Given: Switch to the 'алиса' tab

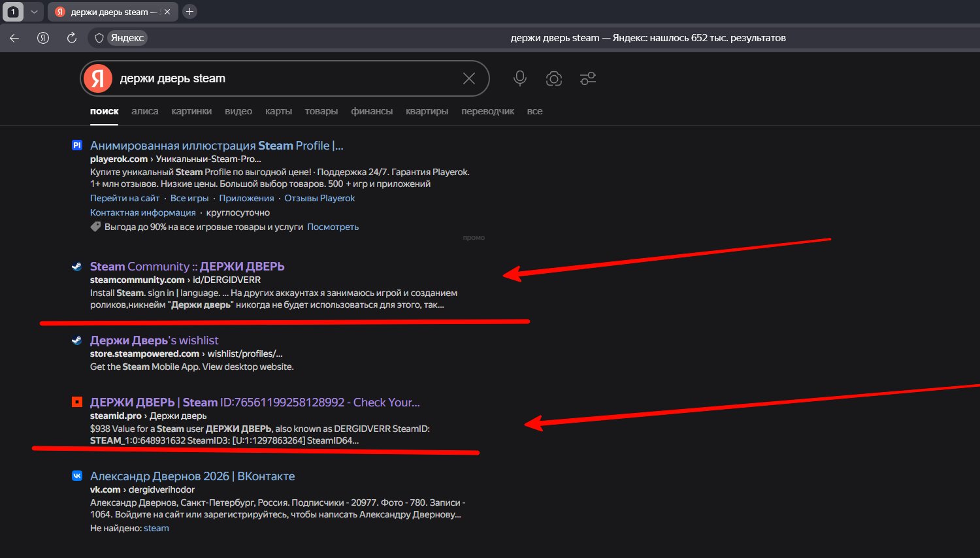Looking at the screenshot, I should tap(145, 111).
